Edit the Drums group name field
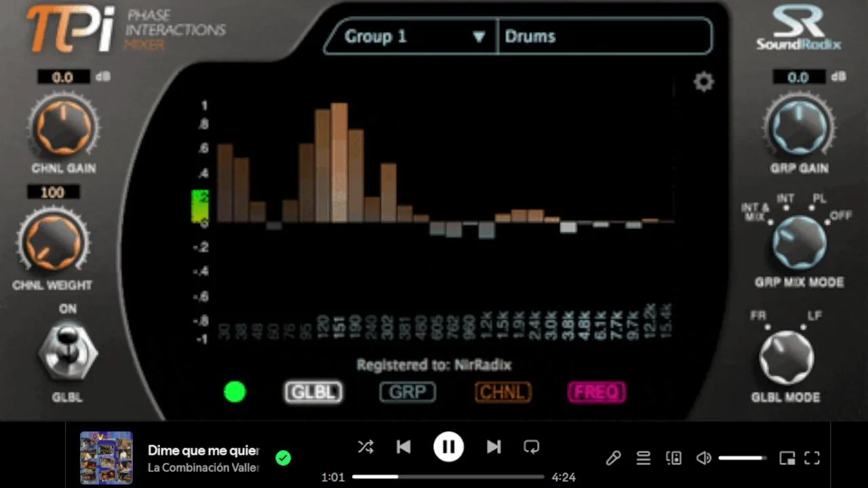The width and height of the screenshot is (868, 488). tap(605, 37)
